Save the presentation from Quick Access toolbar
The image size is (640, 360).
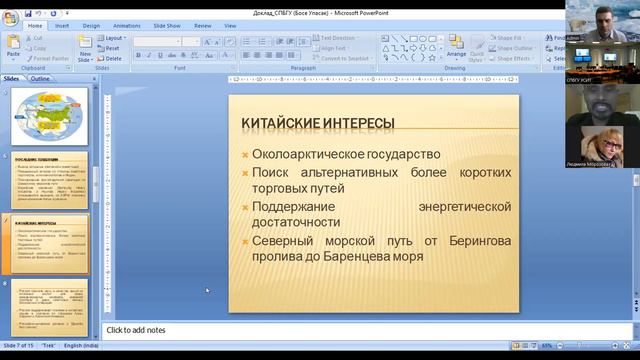tap(28, 13)
